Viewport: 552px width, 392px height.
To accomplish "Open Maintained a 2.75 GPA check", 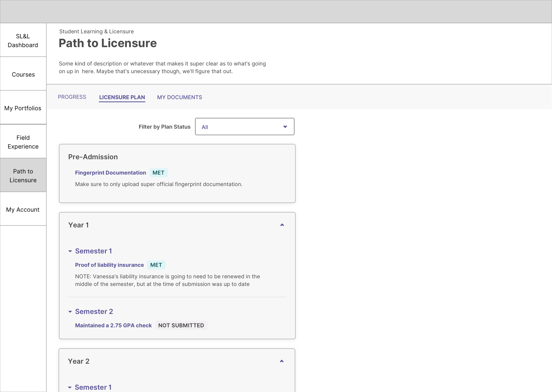I will coord(113,325).
